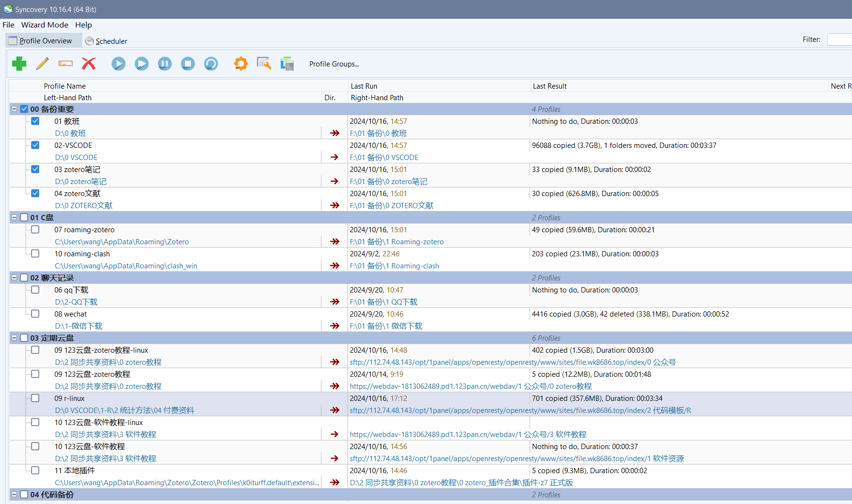Delete profile with the red X icon
Viewport: 852px width, 504px height.
[x=89, y=64]
